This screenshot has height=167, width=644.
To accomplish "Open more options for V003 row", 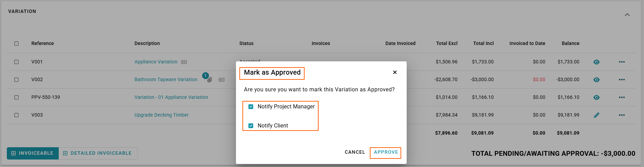I will click(x=622, y=115).
